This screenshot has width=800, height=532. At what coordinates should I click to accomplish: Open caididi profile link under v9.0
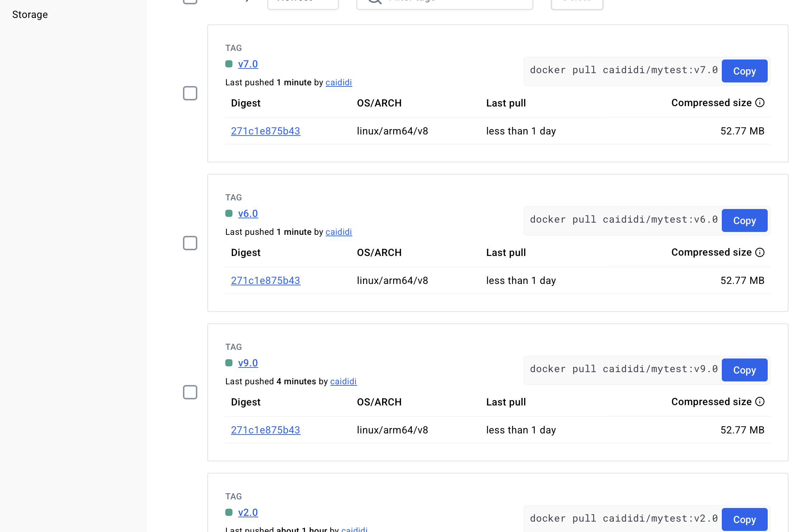pos(343,381)
